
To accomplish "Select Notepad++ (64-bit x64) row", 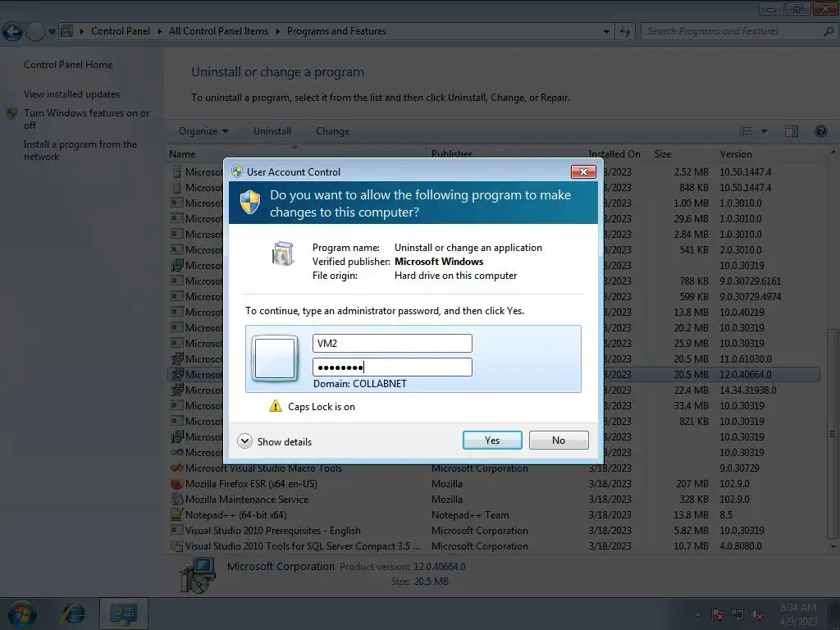I will tap(494, 515).
